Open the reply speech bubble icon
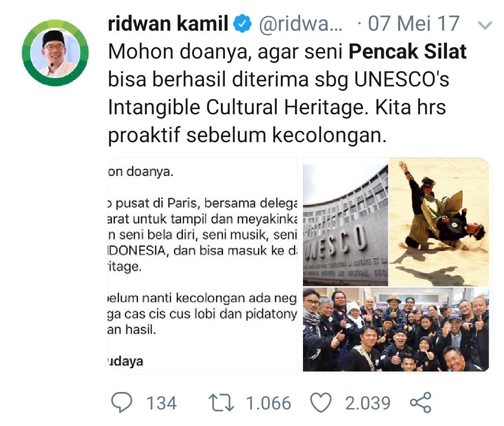 point(121,402)
